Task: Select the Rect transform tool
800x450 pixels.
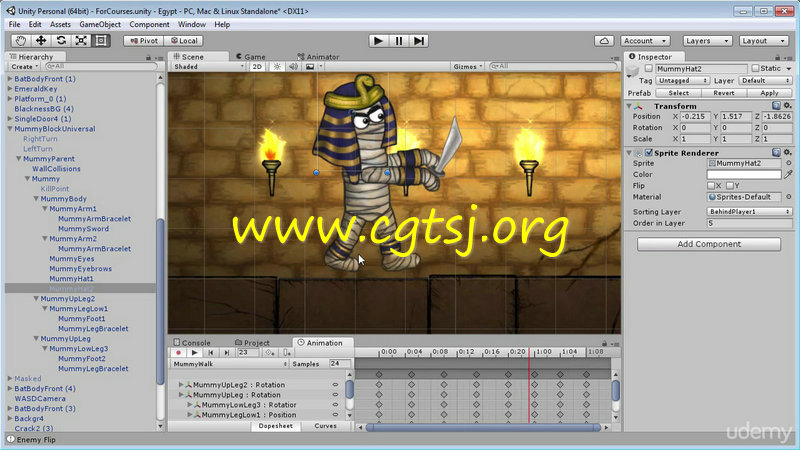Action: click(101, 41)
